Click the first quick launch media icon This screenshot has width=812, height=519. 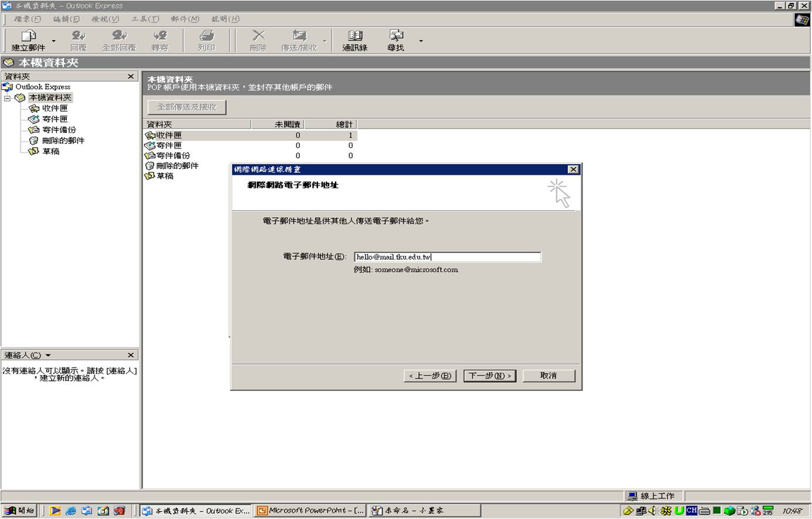(x=55, y=511)
